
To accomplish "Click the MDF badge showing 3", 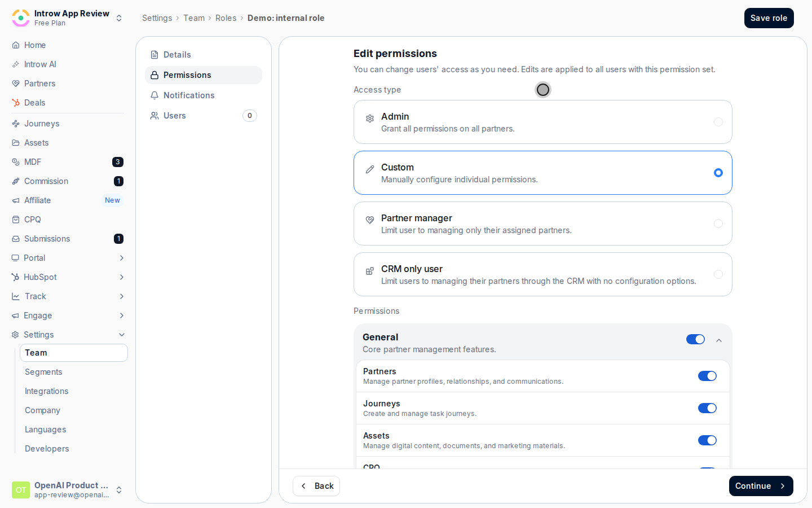I will pos(118,162).
